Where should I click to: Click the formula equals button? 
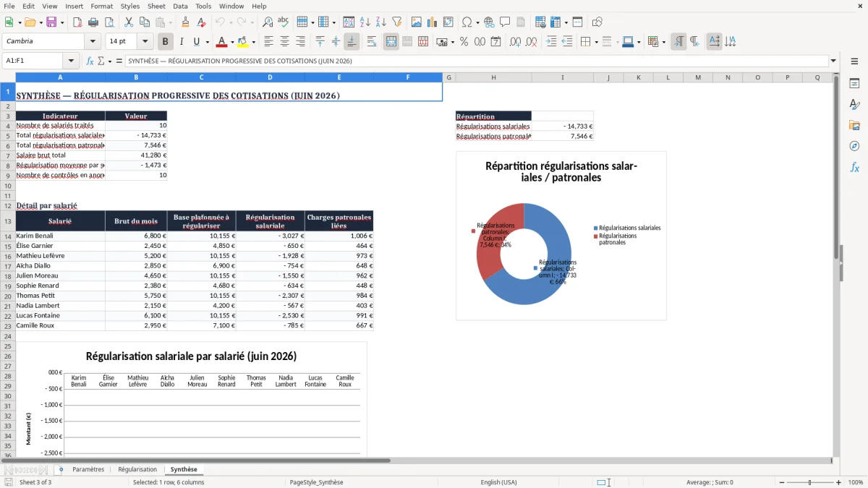coord(119,61)
